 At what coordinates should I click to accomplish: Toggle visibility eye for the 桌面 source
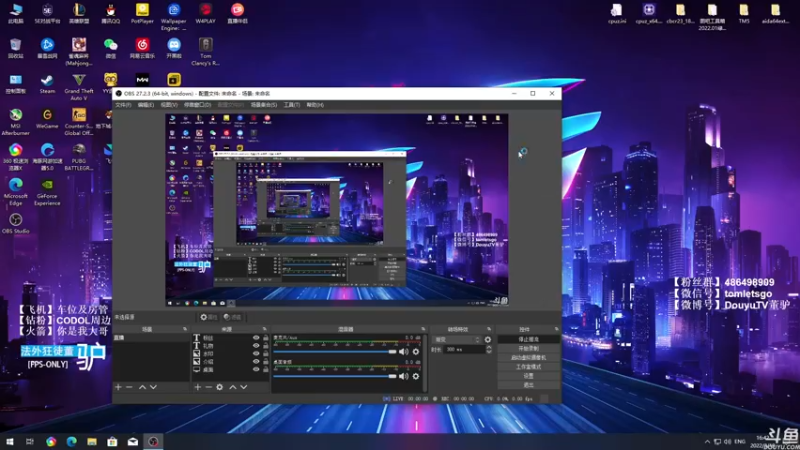pyautogui.click(x=256, y=369)
